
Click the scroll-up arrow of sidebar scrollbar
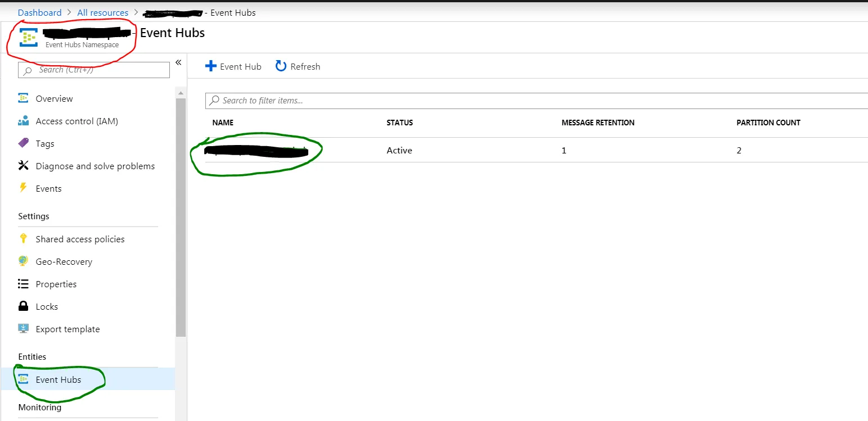click(181, 92)
